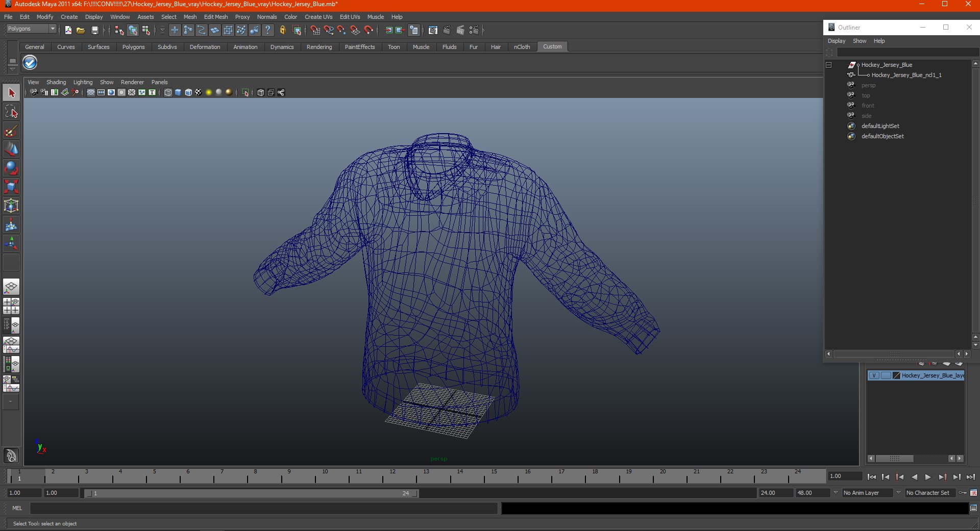Screen dimensions: 980x531
Task: Click the Snap to grids magnet icon
Action: (315, 31)
